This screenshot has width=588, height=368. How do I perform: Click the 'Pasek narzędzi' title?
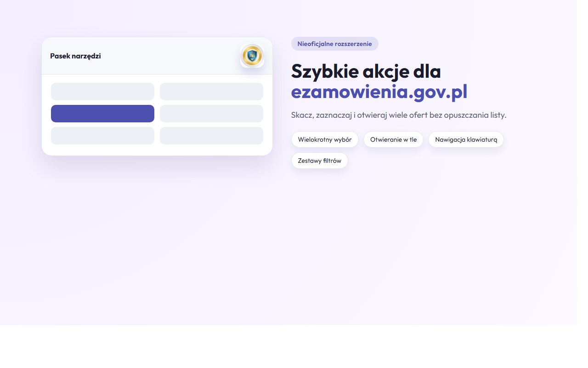click(x=75, y=56)
